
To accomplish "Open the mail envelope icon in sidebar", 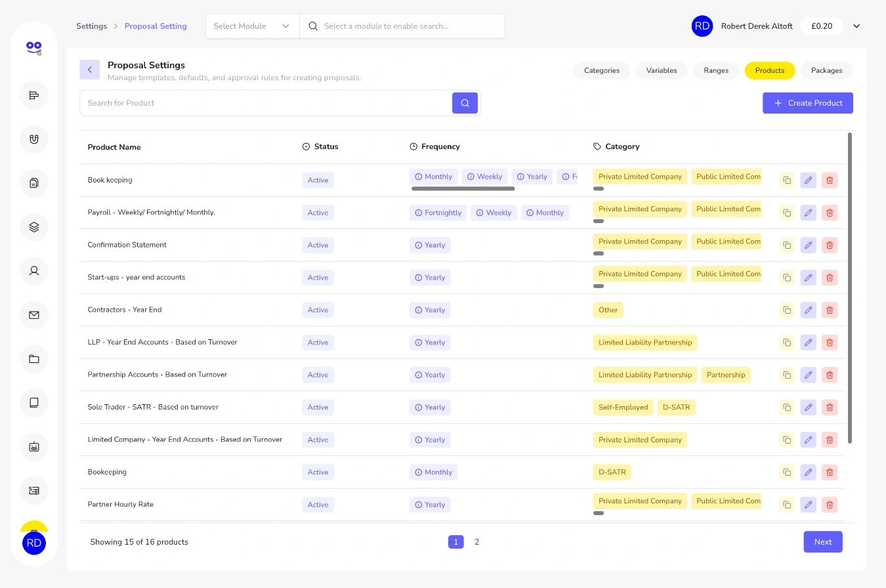I will [34, 315].
